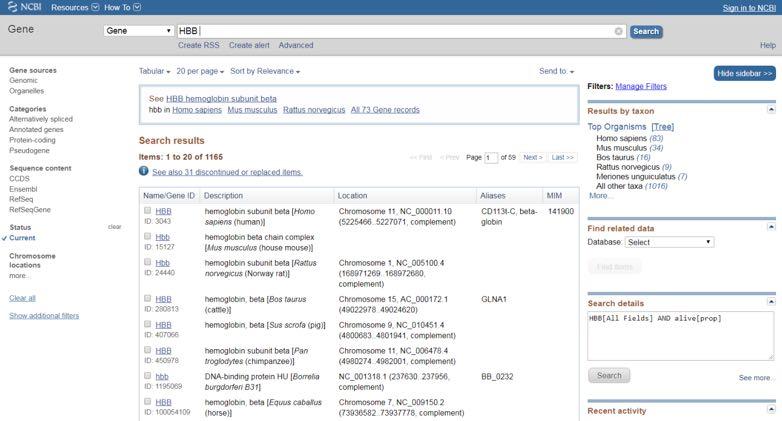Open the Tabular display format dropdown
The image size is (782, 421).
point(155,71)
